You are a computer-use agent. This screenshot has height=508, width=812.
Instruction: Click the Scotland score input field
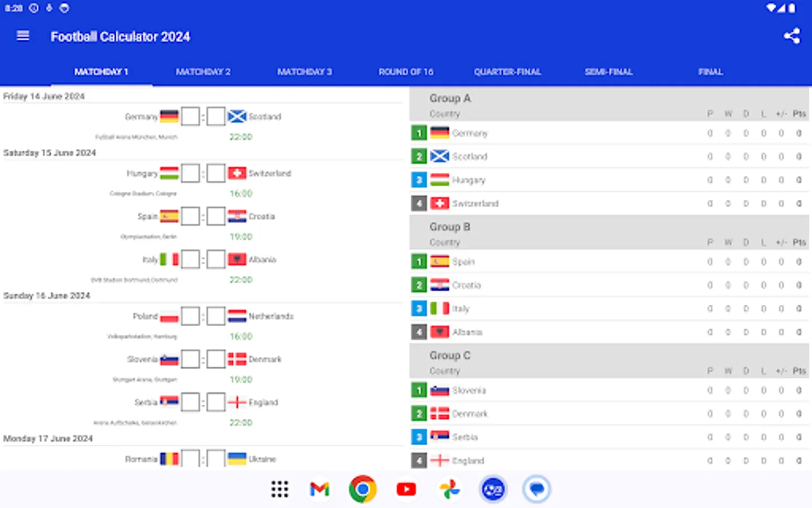click(216, 116)
